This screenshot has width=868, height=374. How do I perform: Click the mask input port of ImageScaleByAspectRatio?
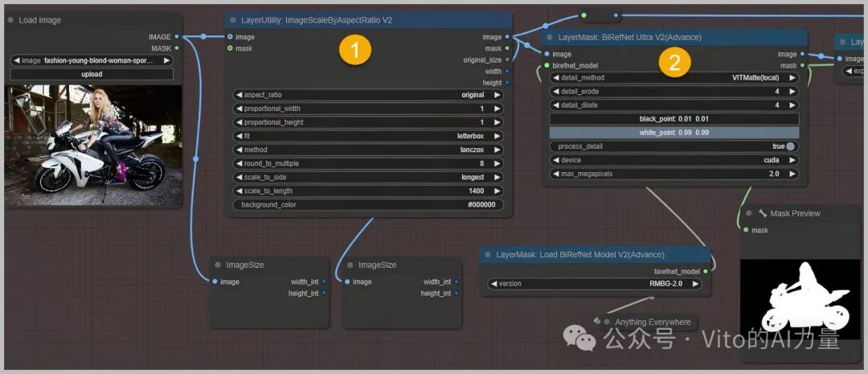(230, 48)
